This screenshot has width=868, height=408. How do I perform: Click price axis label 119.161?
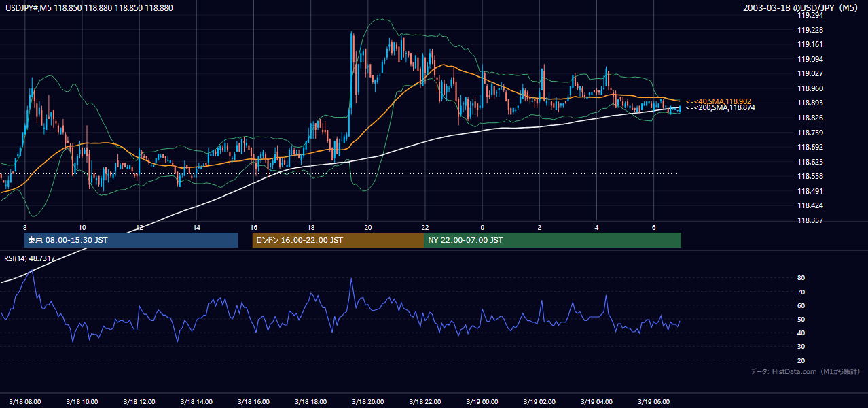tap(810, 45)
